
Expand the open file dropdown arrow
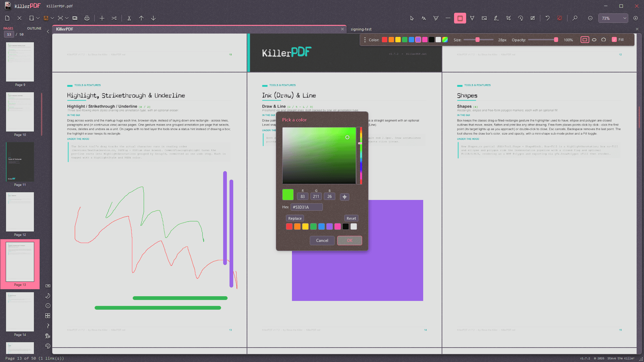pyautogui.click(x=38, y=18)
